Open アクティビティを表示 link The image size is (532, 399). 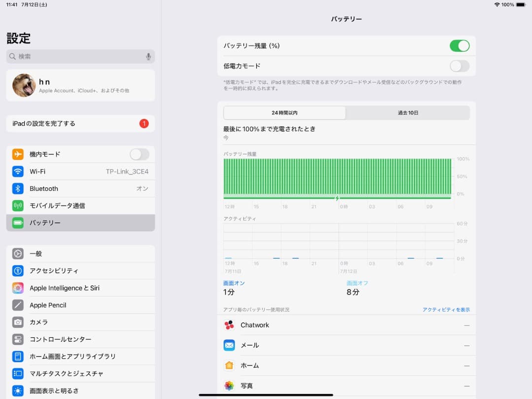coord(446,309)
